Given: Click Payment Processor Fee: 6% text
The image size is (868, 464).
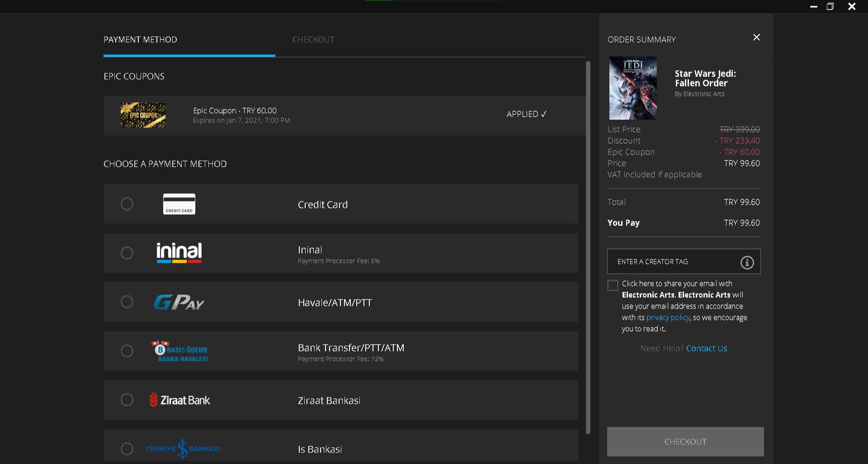Looking at the screenshot, I should click(339, 261).
